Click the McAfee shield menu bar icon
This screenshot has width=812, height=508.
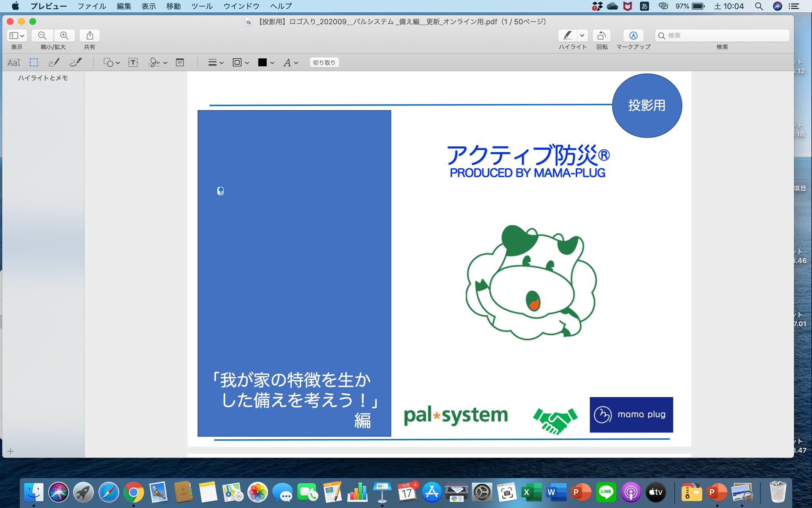627,6
